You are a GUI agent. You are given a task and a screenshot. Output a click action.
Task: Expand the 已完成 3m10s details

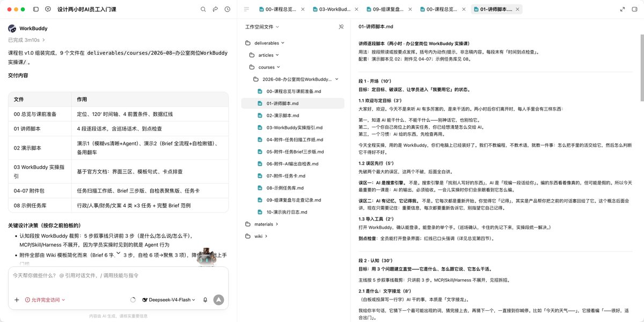click(27, 40)
